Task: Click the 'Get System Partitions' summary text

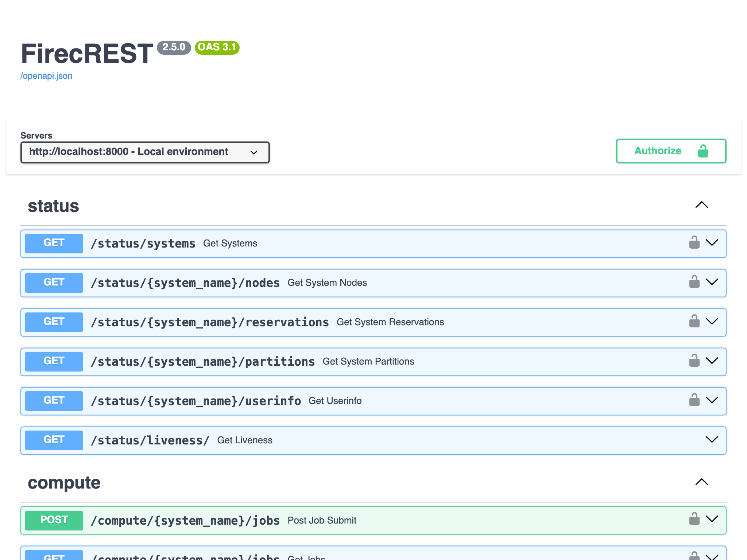Action: [368, 362]
